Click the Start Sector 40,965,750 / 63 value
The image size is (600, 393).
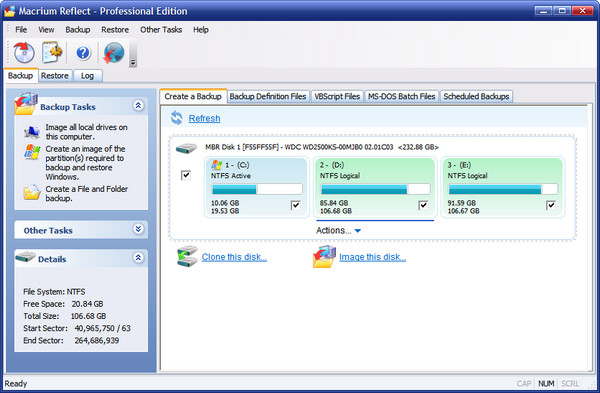point(102,328)
